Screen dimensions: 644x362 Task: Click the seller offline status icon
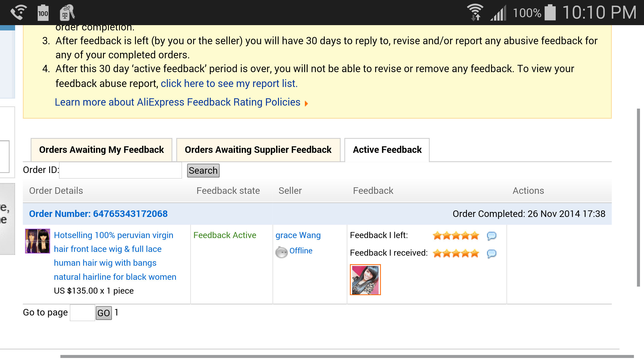click(x=282, y=251)
